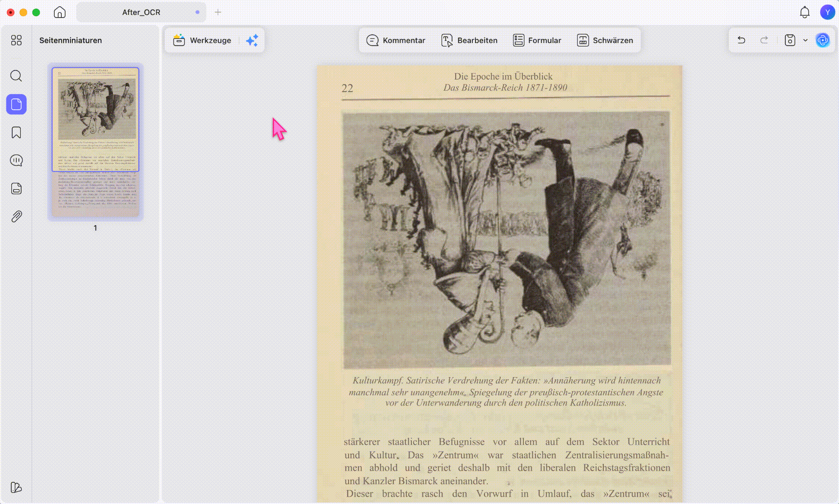The height and width of the screenshot is (504, 839).
Task: Click page number 1 label under thumbnail
Action: pyautogui.click(x=95, y=228)
